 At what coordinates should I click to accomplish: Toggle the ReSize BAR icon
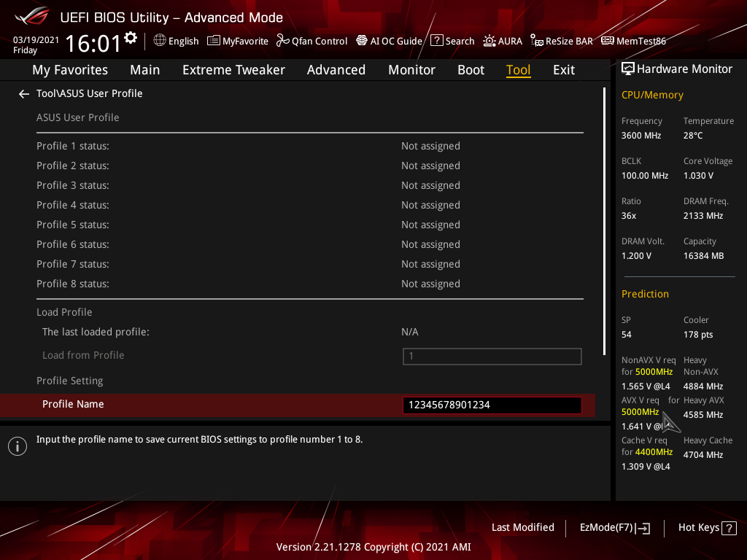tap(537, 41)
